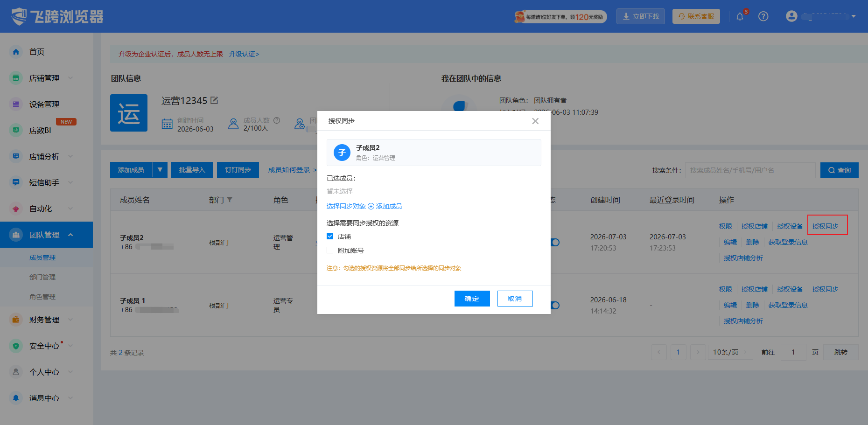Open the 10条/页 page size dropdown

[x=730, y=352]
